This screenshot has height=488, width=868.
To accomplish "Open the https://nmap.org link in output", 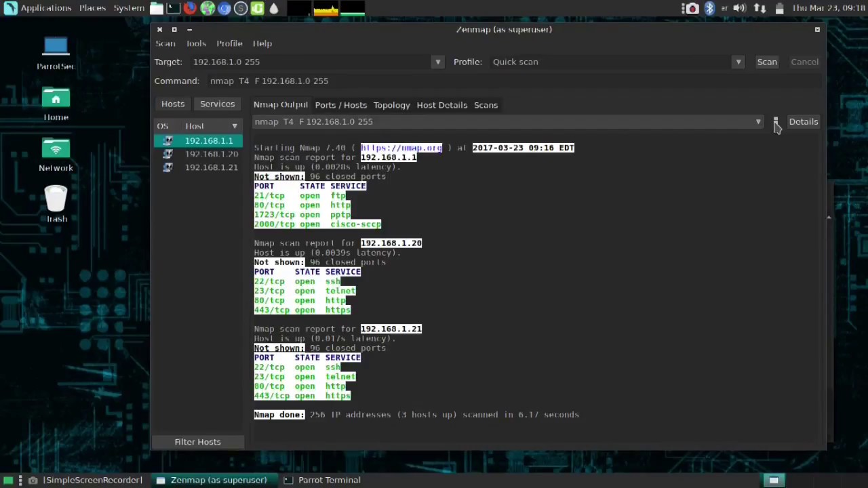I will pos(401,148).
